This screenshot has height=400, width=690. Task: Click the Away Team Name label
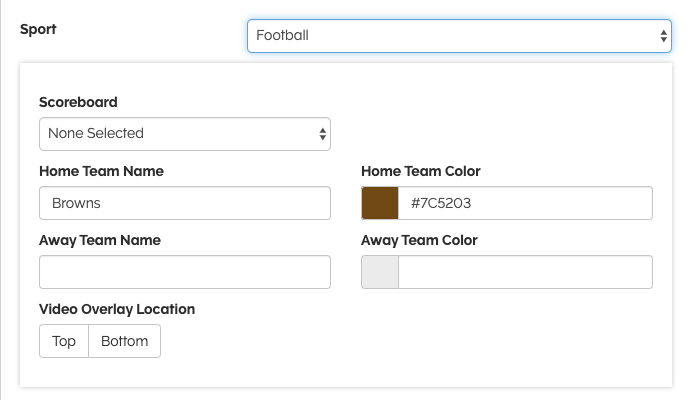pos(99,240)
